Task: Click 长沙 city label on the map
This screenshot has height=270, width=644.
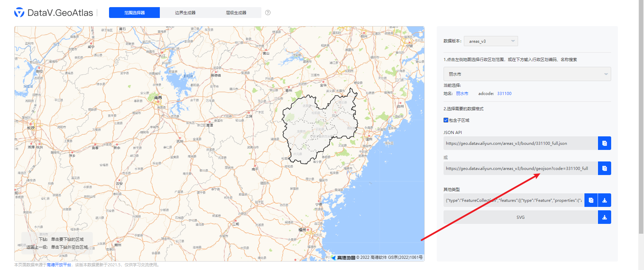Action: coord(31,128)
